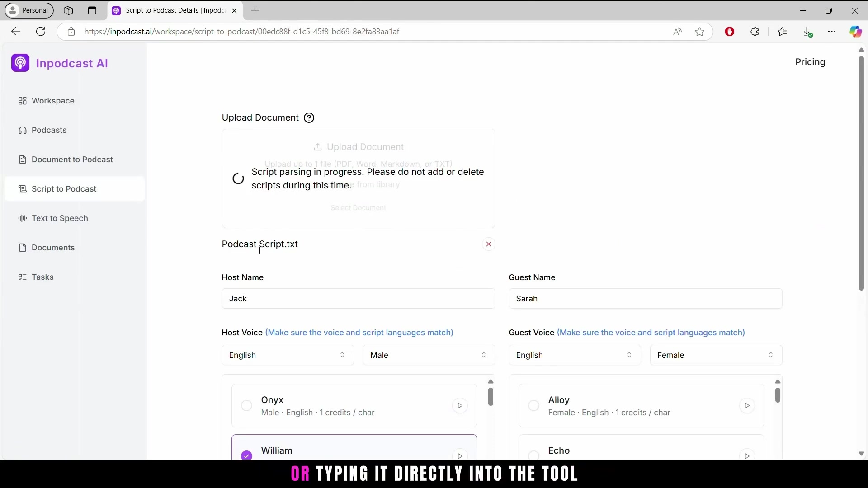Click the Read aloud icon in address bar

677,32
